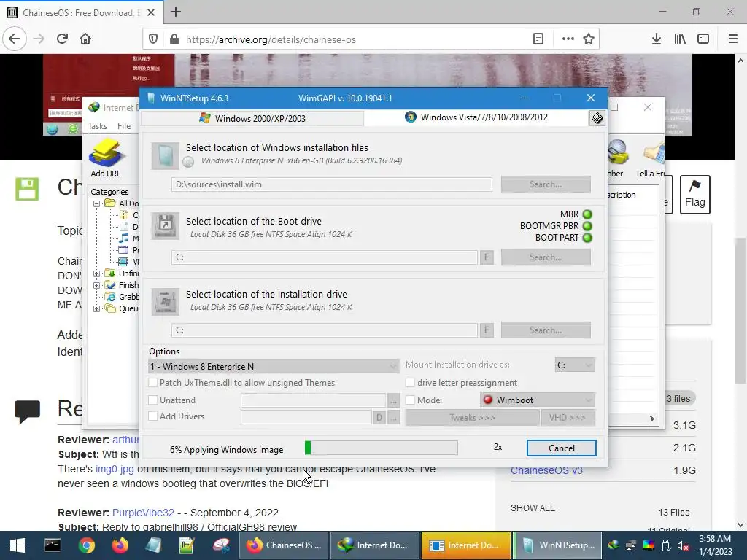
Task: Expand the Unfinished category in IDM
Action: (97, 273)
